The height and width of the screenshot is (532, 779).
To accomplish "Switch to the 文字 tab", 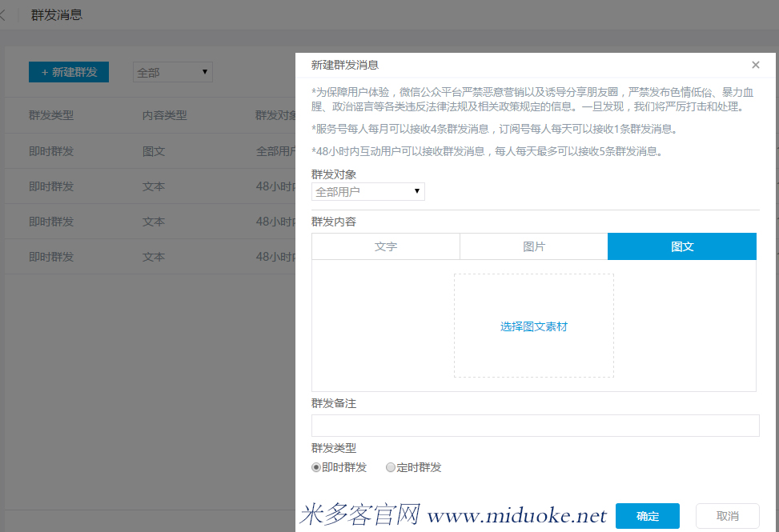I will click(386, 246).
